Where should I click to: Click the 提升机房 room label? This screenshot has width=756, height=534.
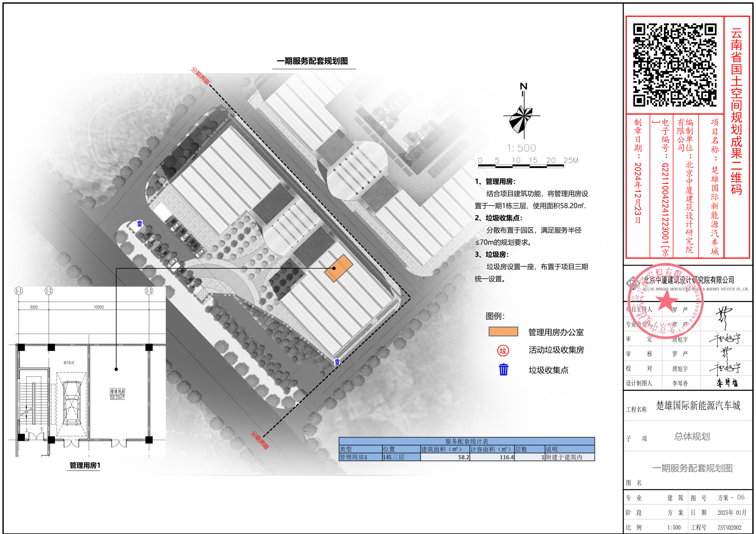[x=69, y=363]
